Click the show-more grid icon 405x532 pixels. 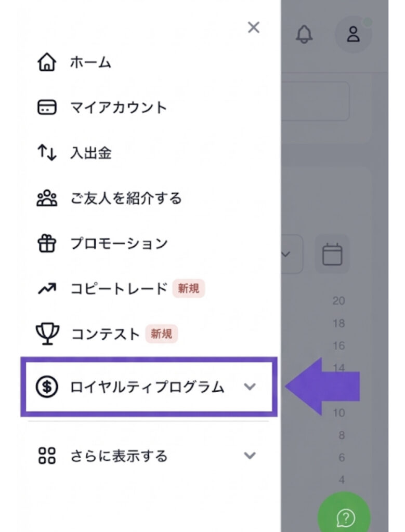point(47,456)
